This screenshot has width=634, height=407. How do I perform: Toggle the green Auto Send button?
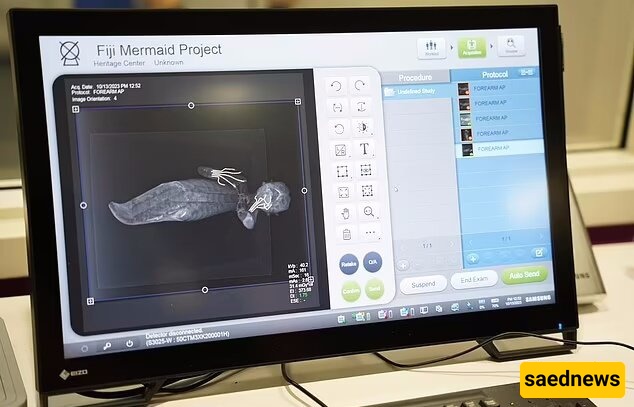(x=525, y=276)
